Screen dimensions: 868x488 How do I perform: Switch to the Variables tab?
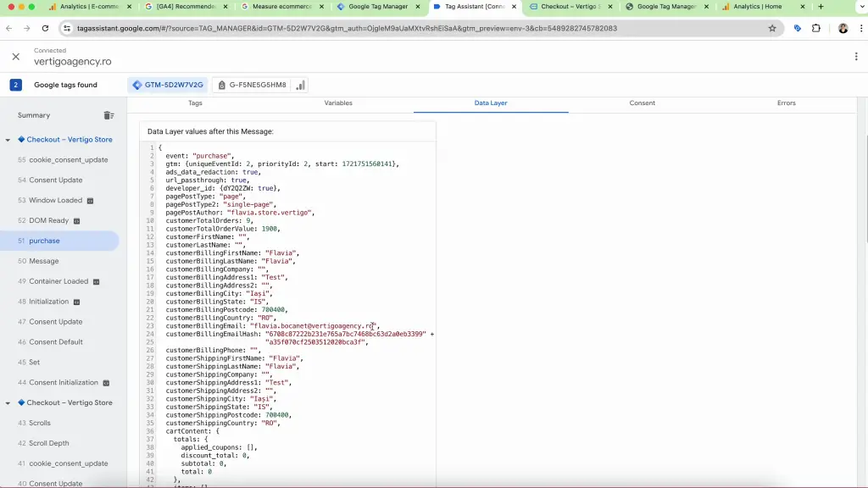tap(338, 103)
